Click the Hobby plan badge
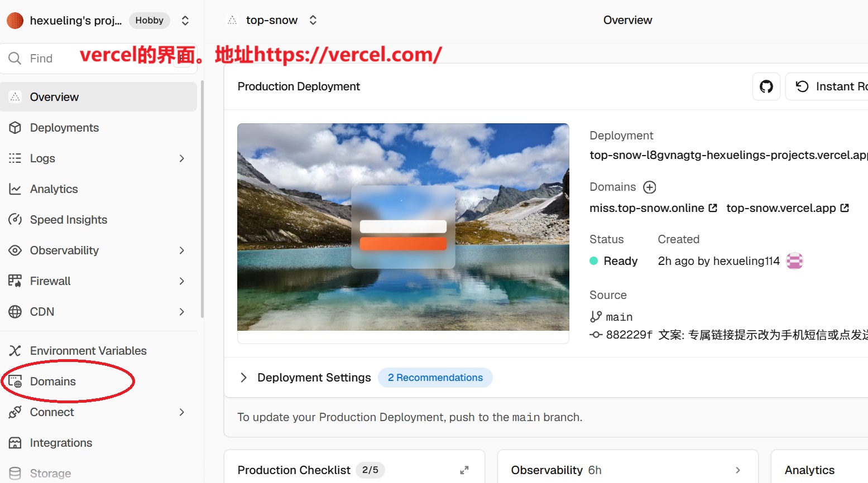This screenshot has height=483, width=868. click(x=150, y=21)
